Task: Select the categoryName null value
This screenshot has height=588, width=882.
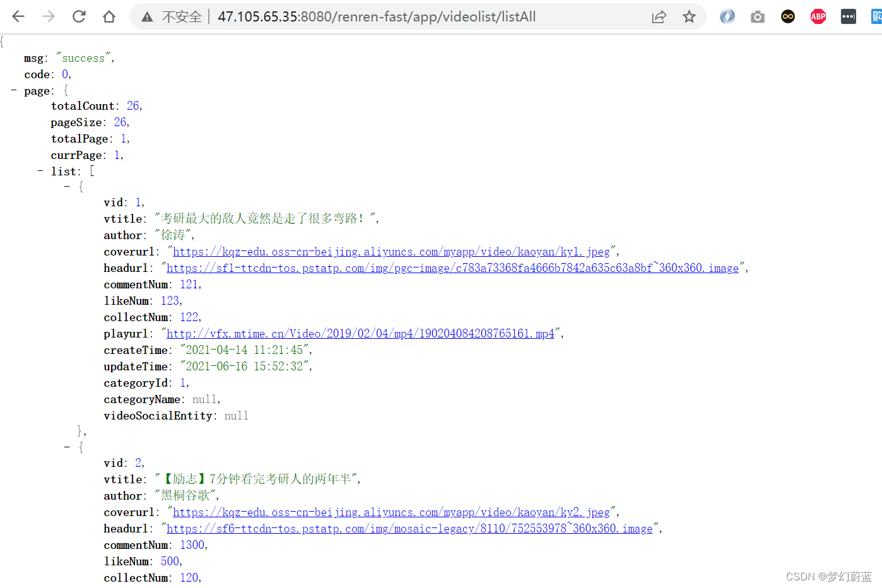Action: pos(204,399)
